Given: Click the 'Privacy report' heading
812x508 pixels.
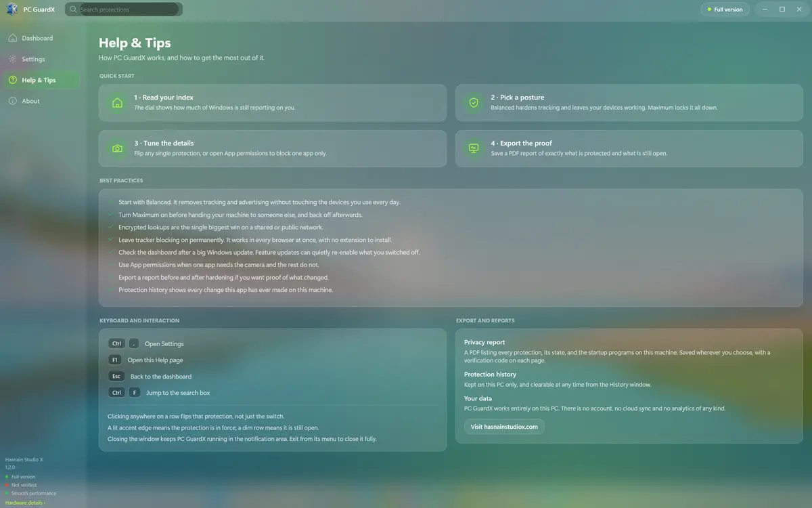Looking at the screenshot, I should [x=484, y=342].
